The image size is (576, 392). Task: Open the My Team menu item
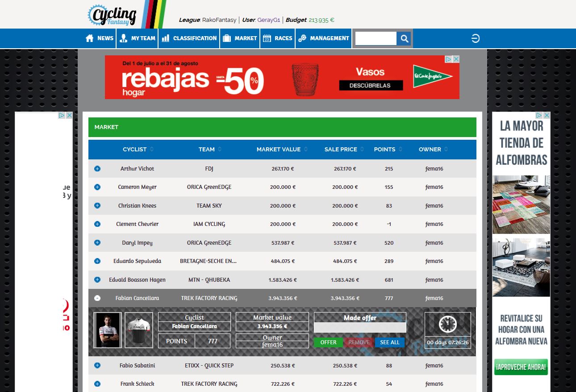click(x=138, y=38)
